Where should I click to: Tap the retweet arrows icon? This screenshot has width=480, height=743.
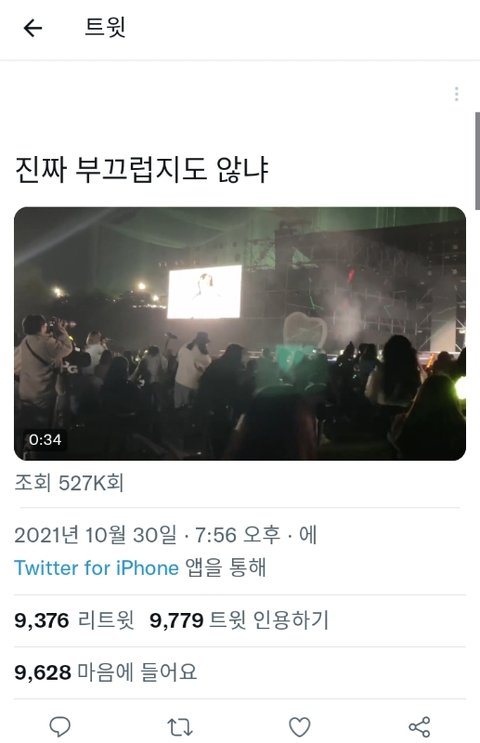tap(180, 726)
